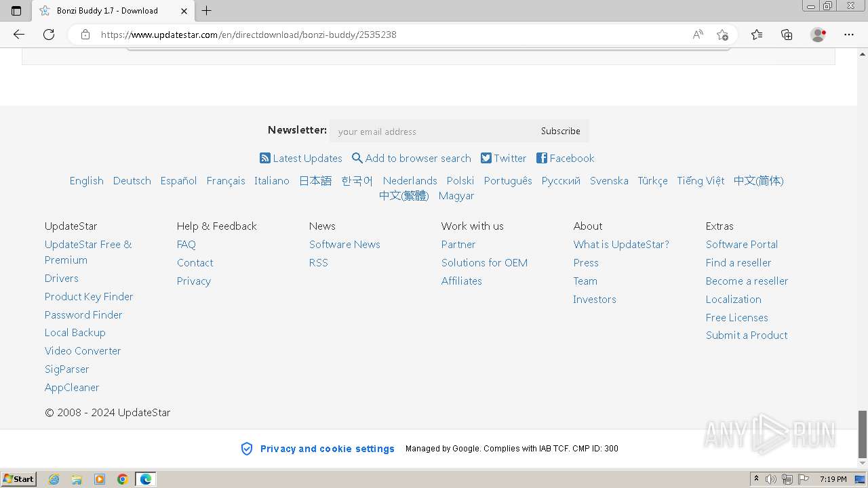
Task: Open Submit a Product link
Action: [747, 335]
